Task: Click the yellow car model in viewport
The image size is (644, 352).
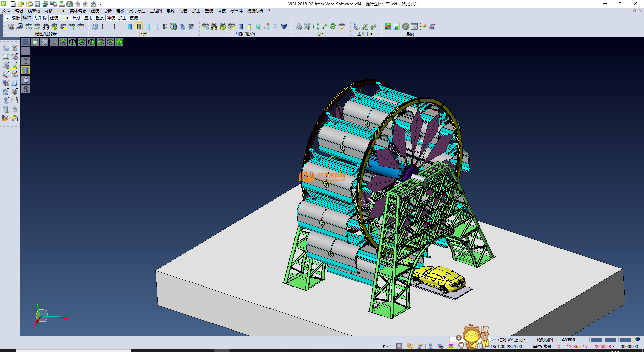Action: [x=439, y=278]
